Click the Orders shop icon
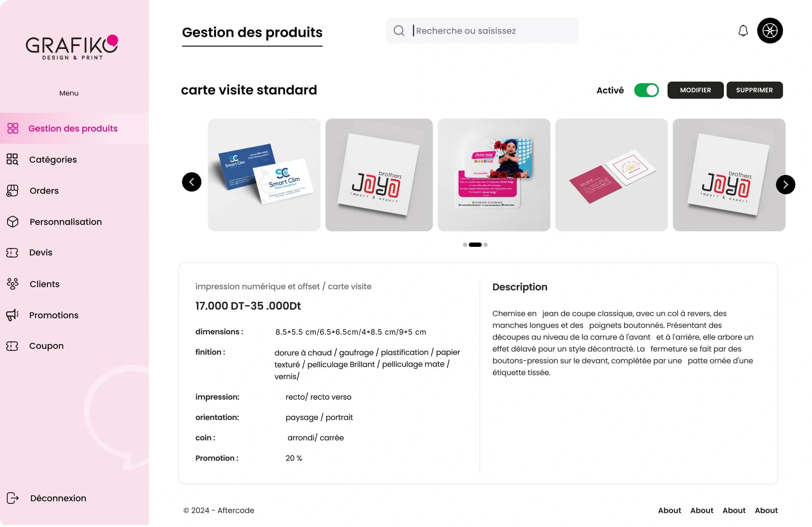Viewport: 812px width, 527px height. 13,191
